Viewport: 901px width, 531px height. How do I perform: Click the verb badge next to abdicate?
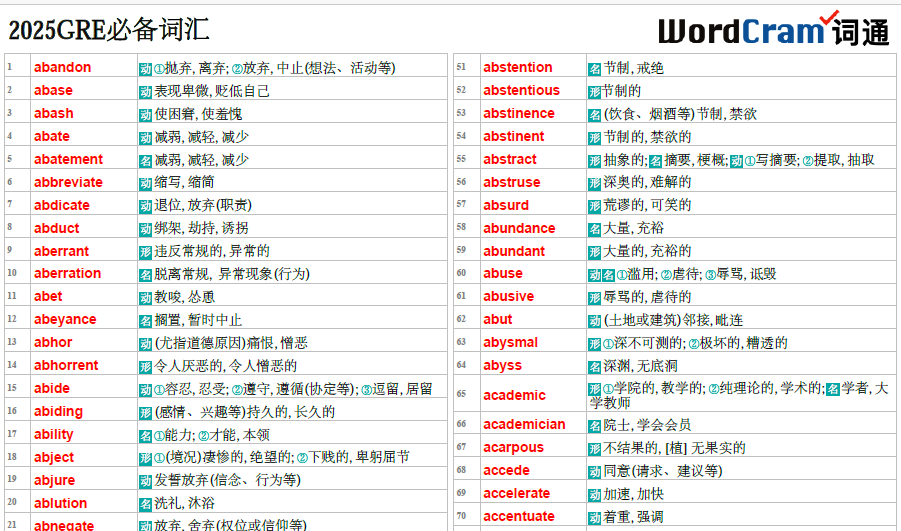pos(145,205)
